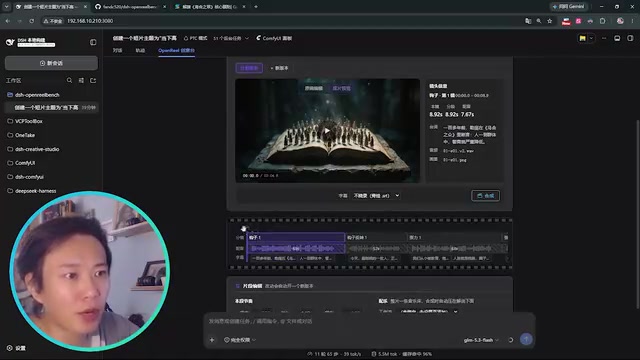Expand the background tasks dropdown in the header
The image size is (640, 360).
click(231, 38)
